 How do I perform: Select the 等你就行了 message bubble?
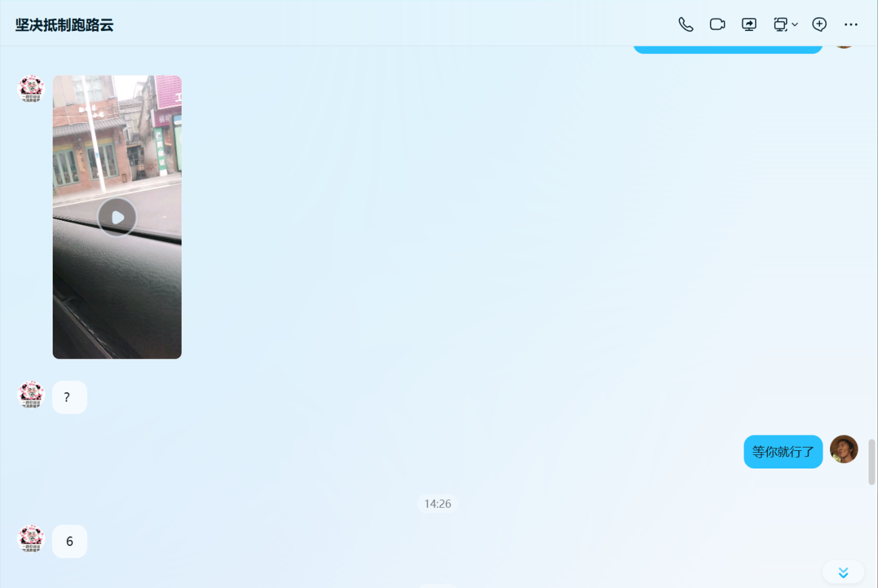[x=783, y=452]
